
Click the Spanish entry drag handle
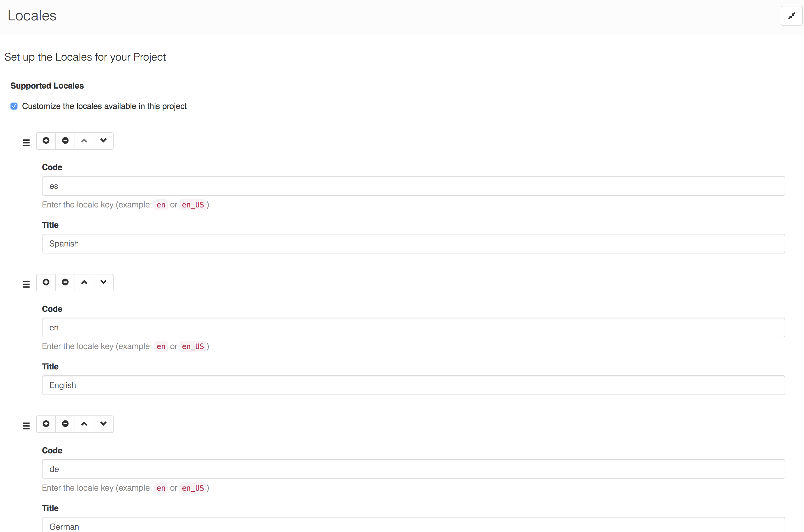[x=26, y=142]
